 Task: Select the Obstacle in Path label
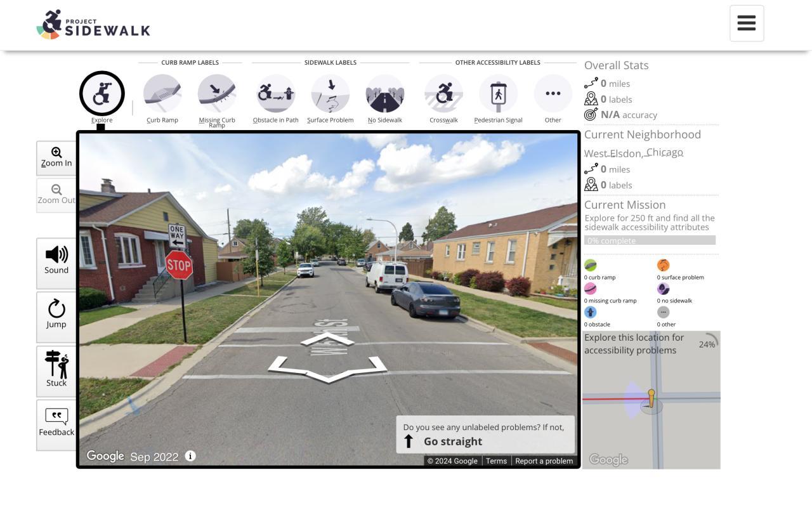pyautogui.click(x=275, y=93)
